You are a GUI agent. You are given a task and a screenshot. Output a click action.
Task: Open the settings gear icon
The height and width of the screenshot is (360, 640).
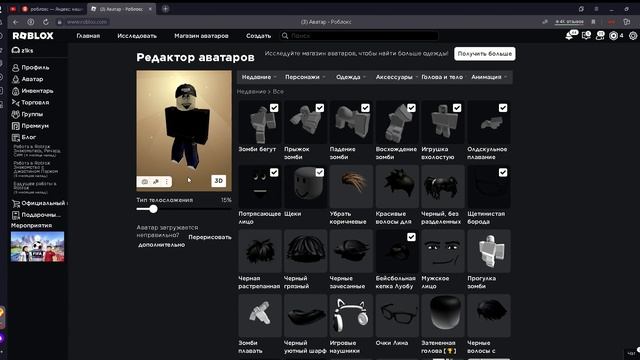(x=633, y=36)
